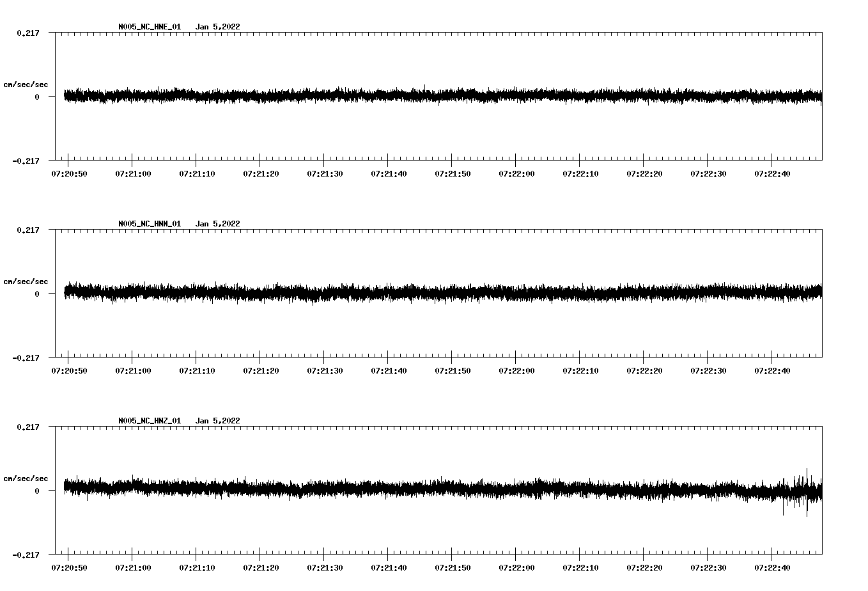868x591 pixels.
Task: Click the 07:22:40 time label under HNZ plot
Action: tap(772, 567)
